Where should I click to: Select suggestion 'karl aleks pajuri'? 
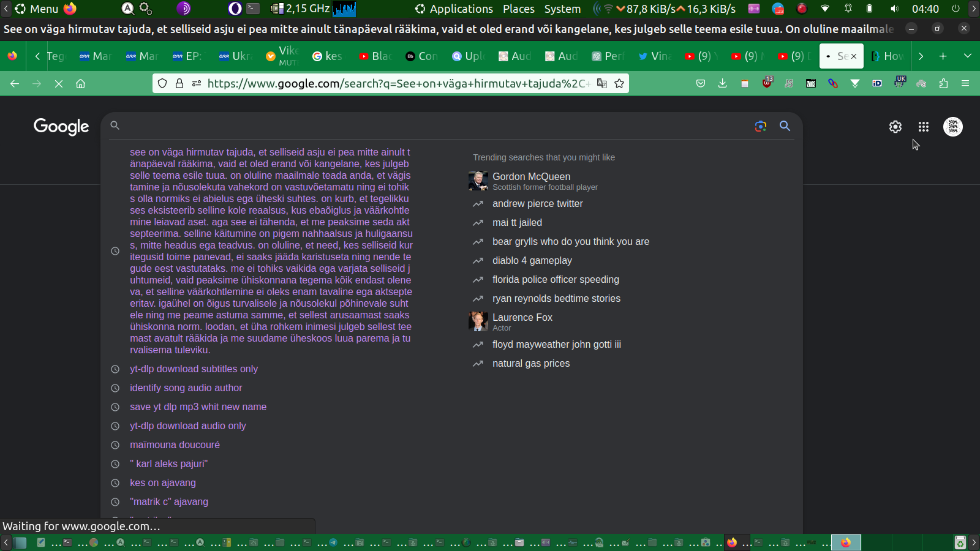tap(168, 464)
